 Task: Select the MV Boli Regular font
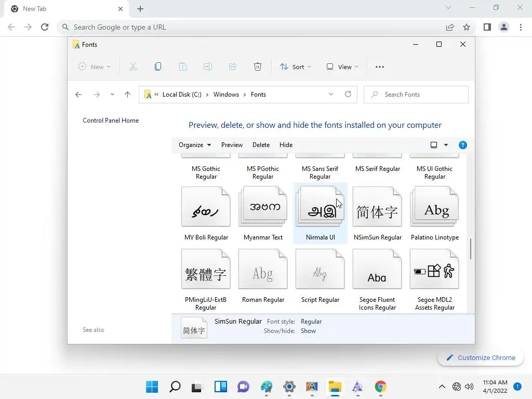[206, 214]
